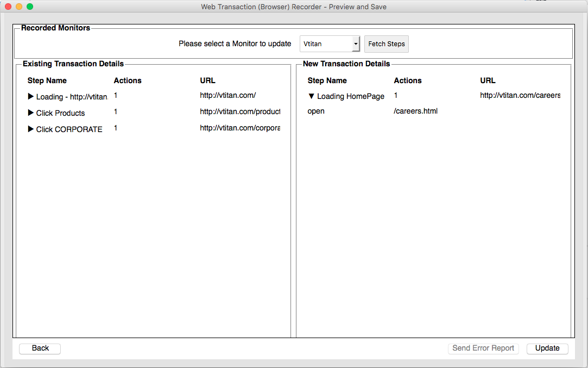Screen dimensions: 588x368
Task: Click the vtitan.com/corpora URL entry
Action: point(239,128)
